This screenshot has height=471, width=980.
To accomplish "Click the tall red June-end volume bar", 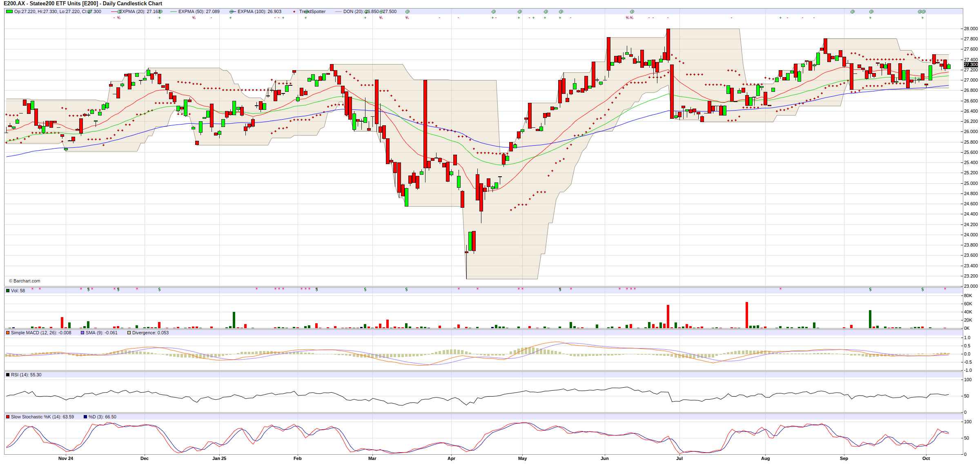I will pyautogui.click(x=668, y=316).
